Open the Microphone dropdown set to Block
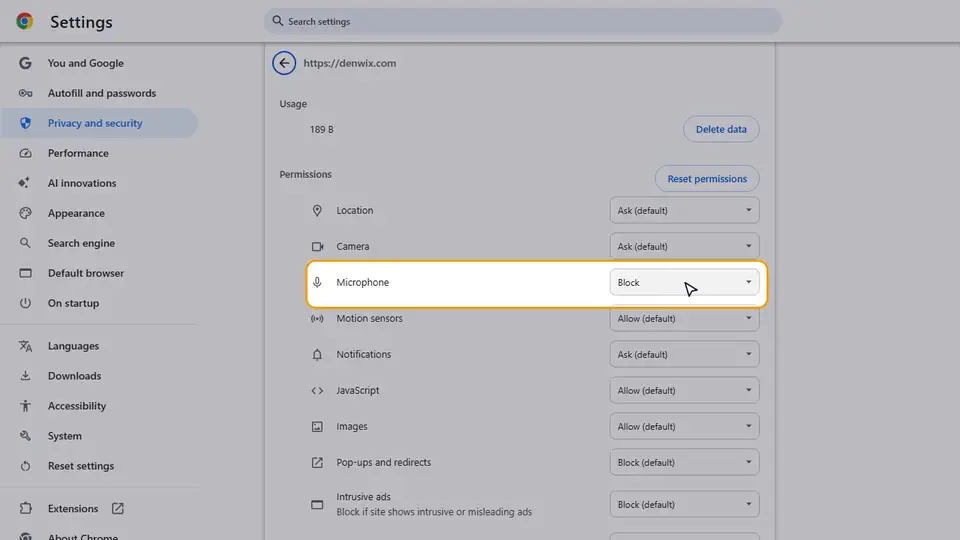 [684, 282]
